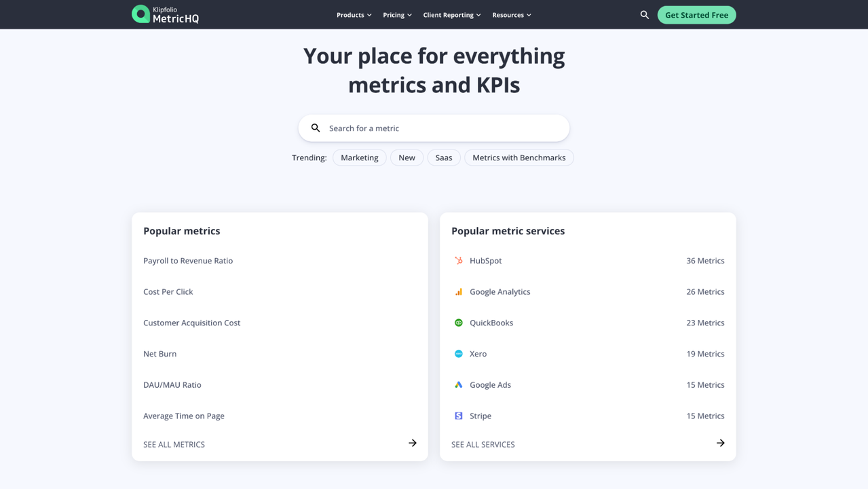Click the 19 Metrics count
The width and height of the screenshot is (868, 489).
705,354
